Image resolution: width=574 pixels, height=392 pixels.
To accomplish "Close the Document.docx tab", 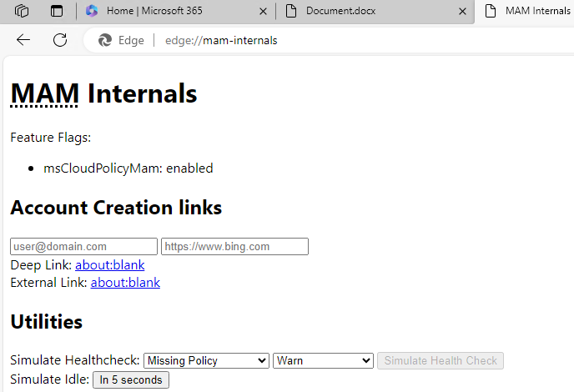I will pos(462,12).
